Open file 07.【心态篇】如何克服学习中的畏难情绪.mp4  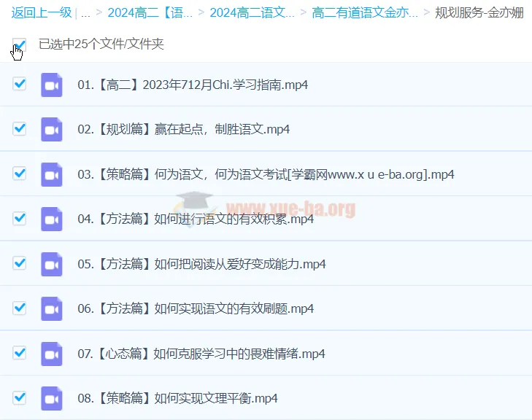coord(201,354)
